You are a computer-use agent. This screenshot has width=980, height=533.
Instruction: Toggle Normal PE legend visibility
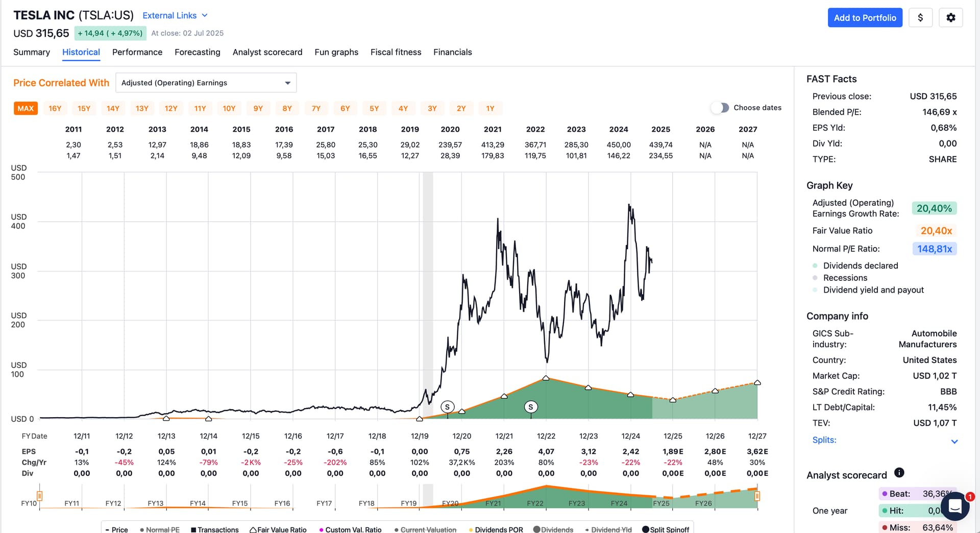click(x=160, y=529)
